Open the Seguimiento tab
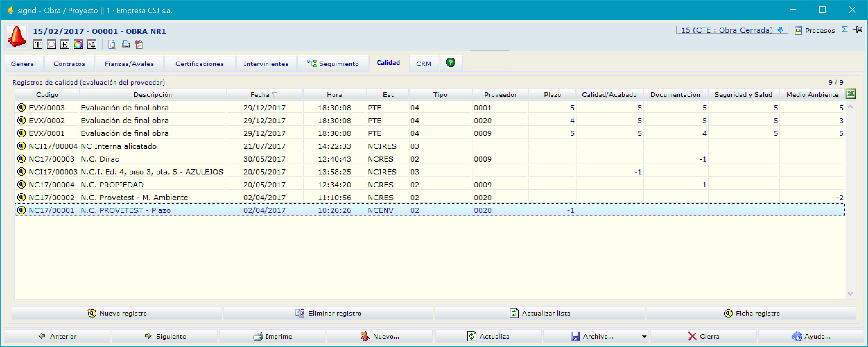The width and height of the screenshot is (868, 347). click(x=333, y=63)
